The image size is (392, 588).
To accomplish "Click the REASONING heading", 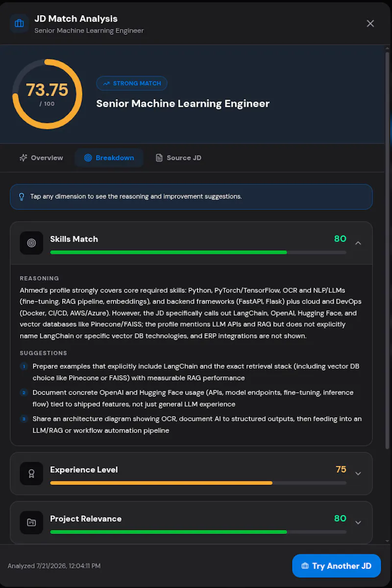I will point(39,278).
